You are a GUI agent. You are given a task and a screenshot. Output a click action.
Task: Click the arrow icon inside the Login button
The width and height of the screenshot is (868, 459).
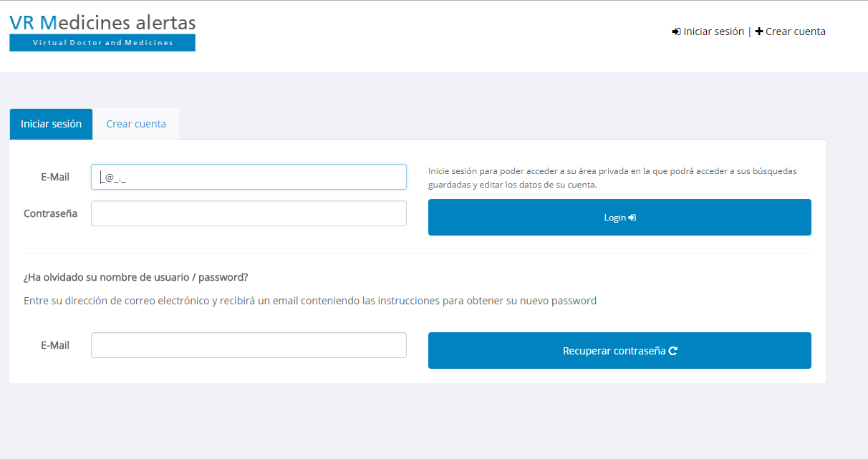point(632,218)
